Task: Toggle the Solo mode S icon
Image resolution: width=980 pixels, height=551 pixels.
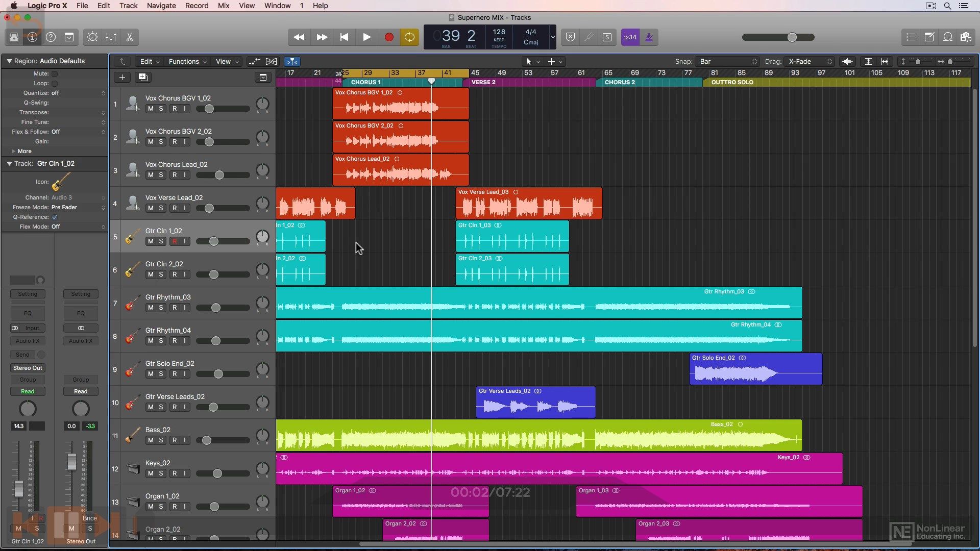Action: click(x=607, y=37)
